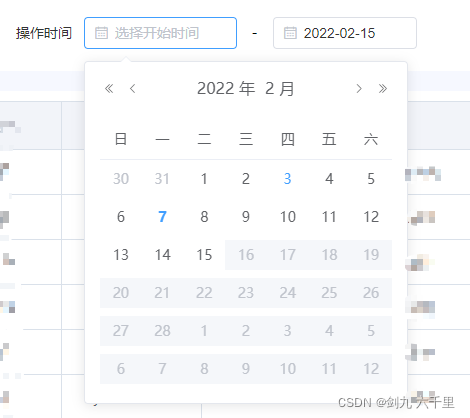Select February 11 in second row
470x418 pixels.
(x=329, y=217)
